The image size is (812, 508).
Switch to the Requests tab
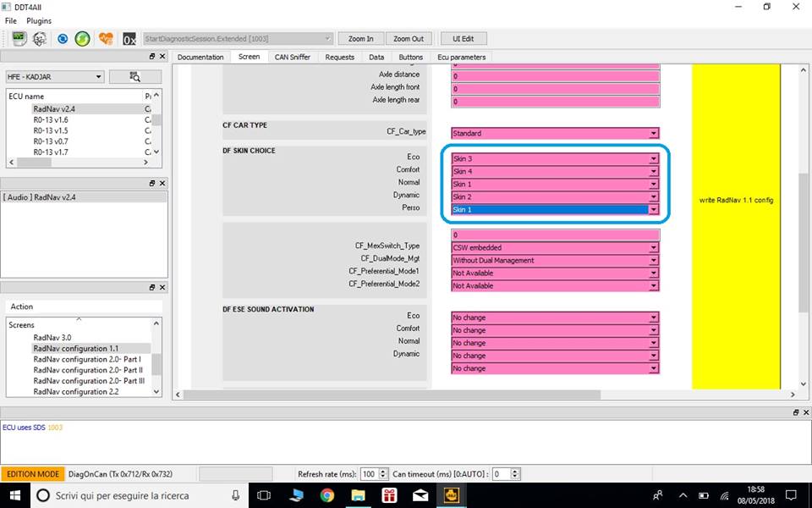click(x=340, y=57)
